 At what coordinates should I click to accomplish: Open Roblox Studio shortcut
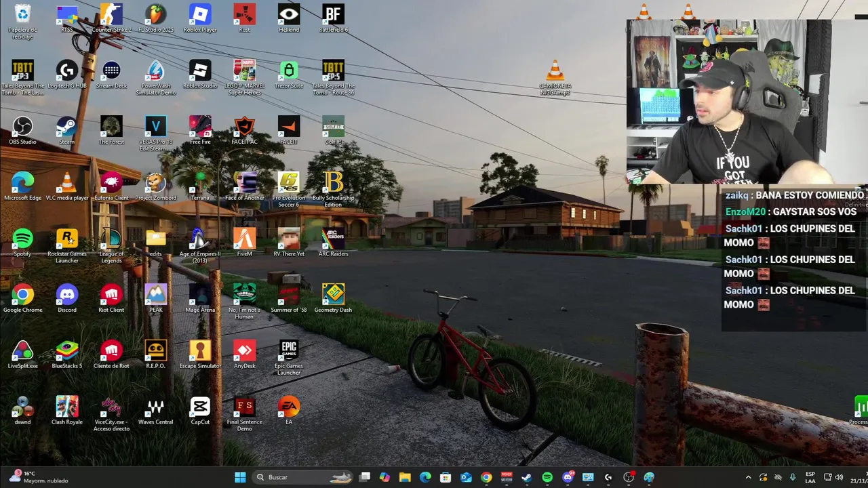[200, 75]
